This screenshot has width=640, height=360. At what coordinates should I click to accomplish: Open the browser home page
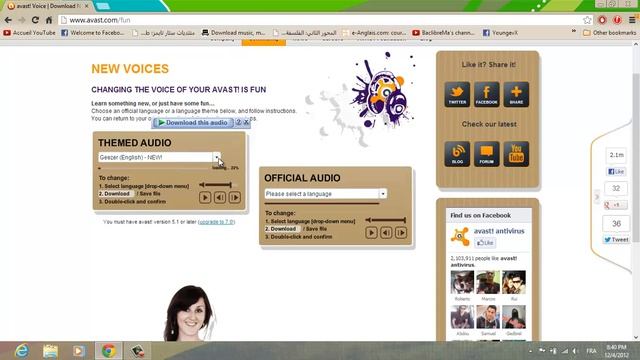pyautogui.click(x=49, y=20)
